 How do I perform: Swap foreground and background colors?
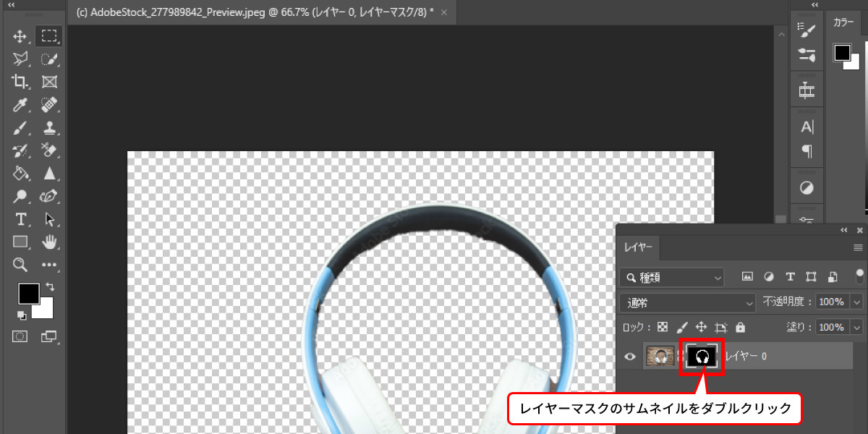[50, 286]
